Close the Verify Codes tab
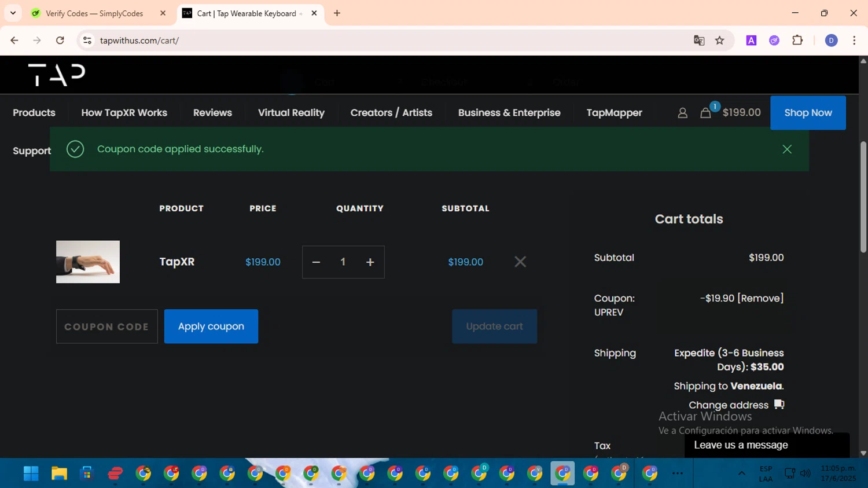The height and width of the screenshot is (488, 868). [x=163, y=13]
